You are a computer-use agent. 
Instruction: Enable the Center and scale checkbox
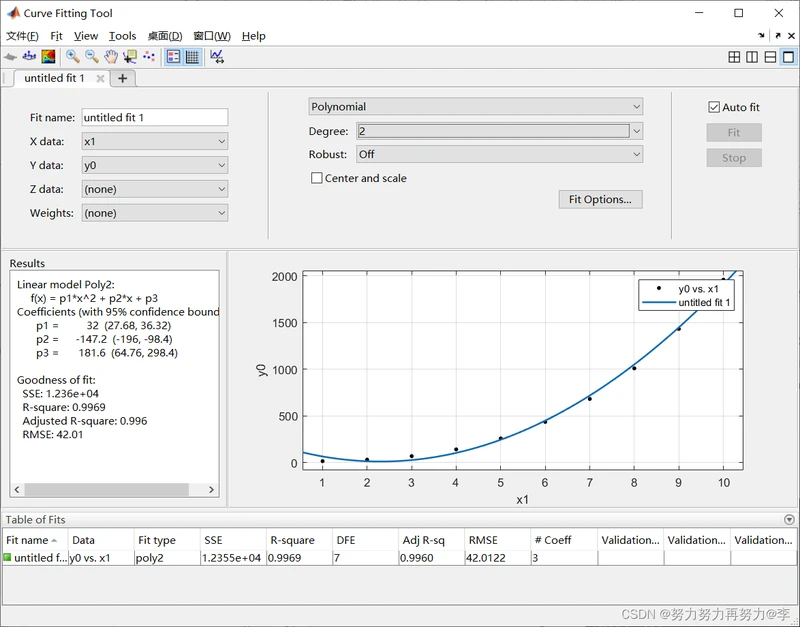click(x=317, y=178)
